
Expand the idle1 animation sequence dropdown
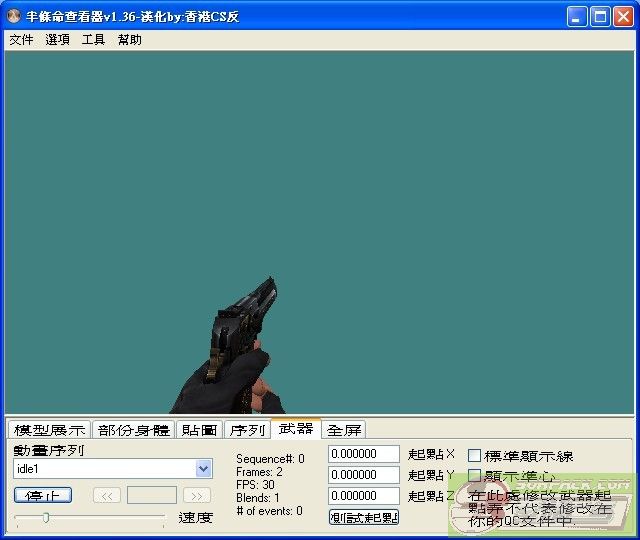(x=203, y=469)
